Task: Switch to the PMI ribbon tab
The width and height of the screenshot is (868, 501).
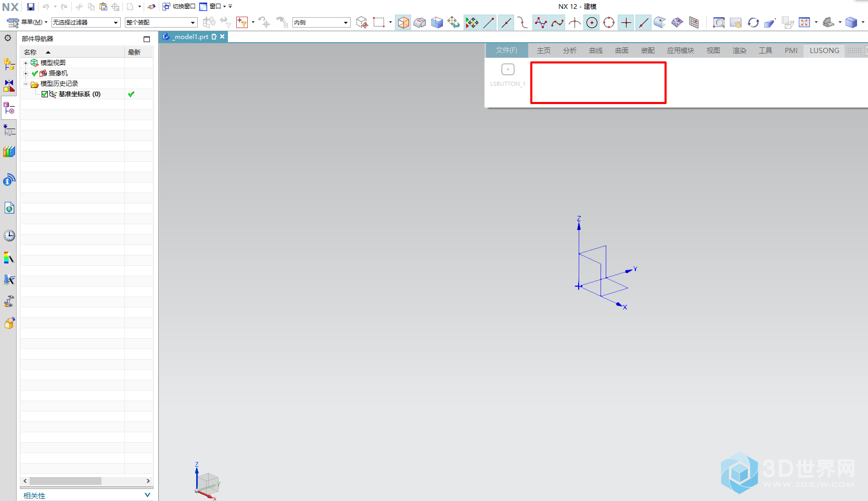Action: (791, 50)
